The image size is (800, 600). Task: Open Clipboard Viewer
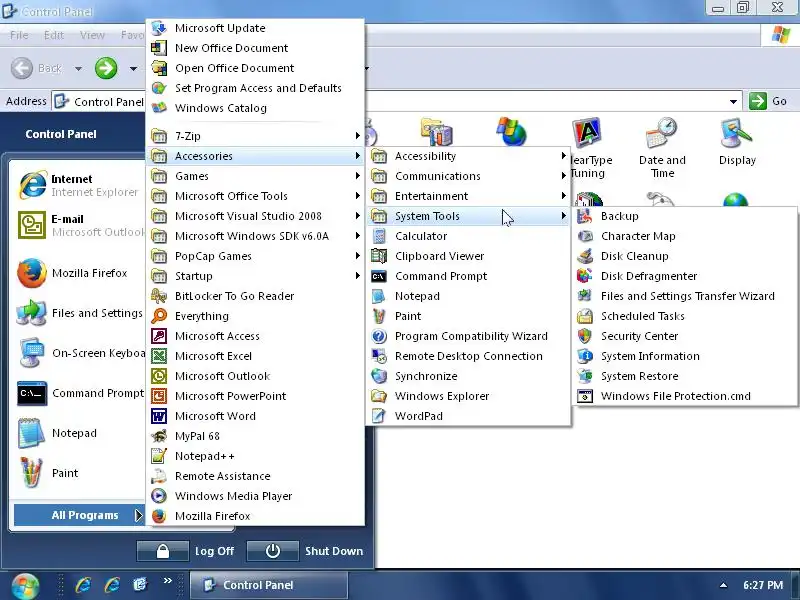click(x=468, y=256)
